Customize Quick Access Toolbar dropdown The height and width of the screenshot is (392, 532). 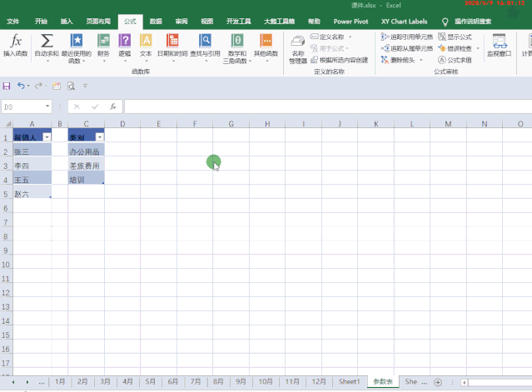pyautogui.click(x=85, y=86)
